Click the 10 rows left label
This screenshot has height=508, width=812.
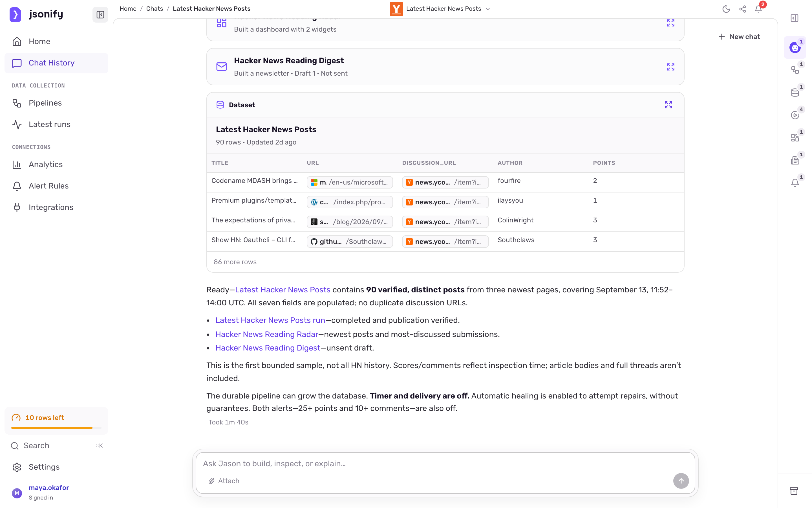point(45,418)
